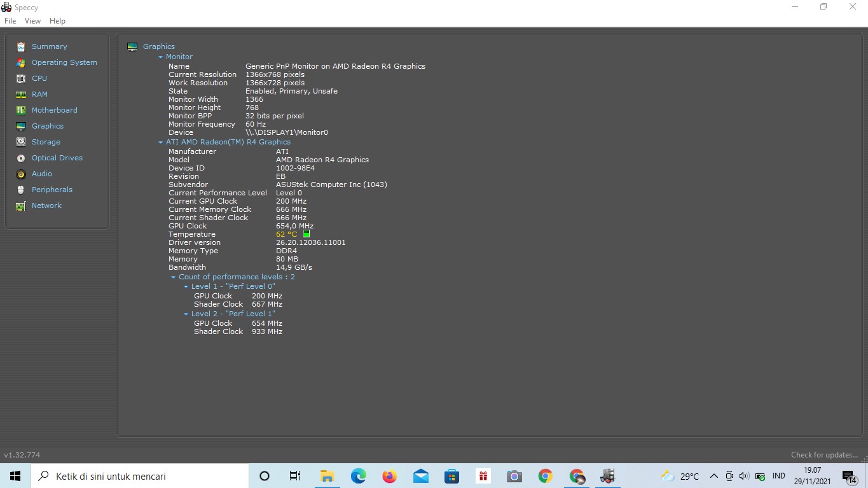Open the View menu

click(x=32, y=21)
